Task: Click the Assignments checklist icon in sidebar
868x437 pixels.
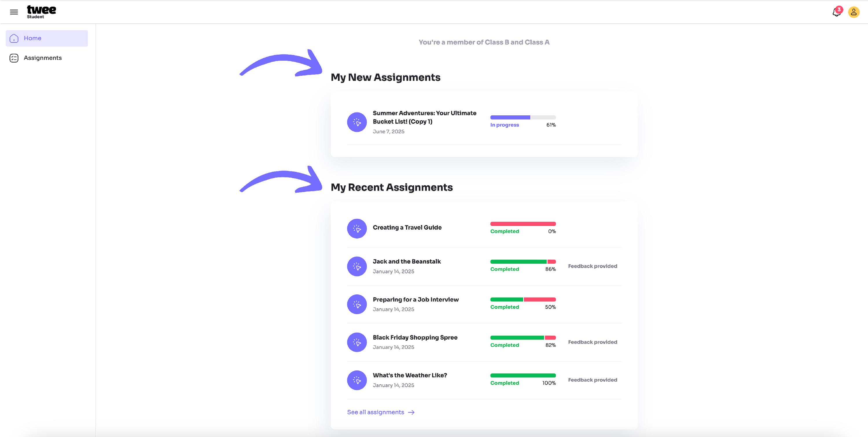Action: 14,58
